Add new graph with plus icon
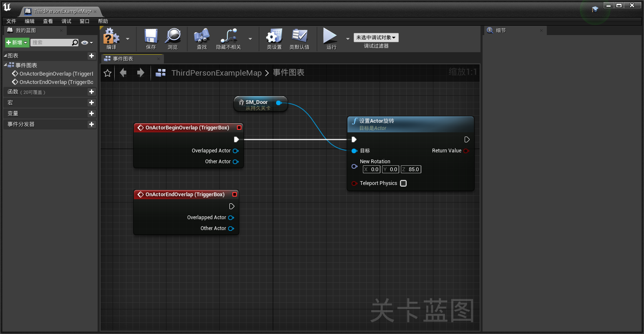The image size is (644, 334). pos(91,56)
